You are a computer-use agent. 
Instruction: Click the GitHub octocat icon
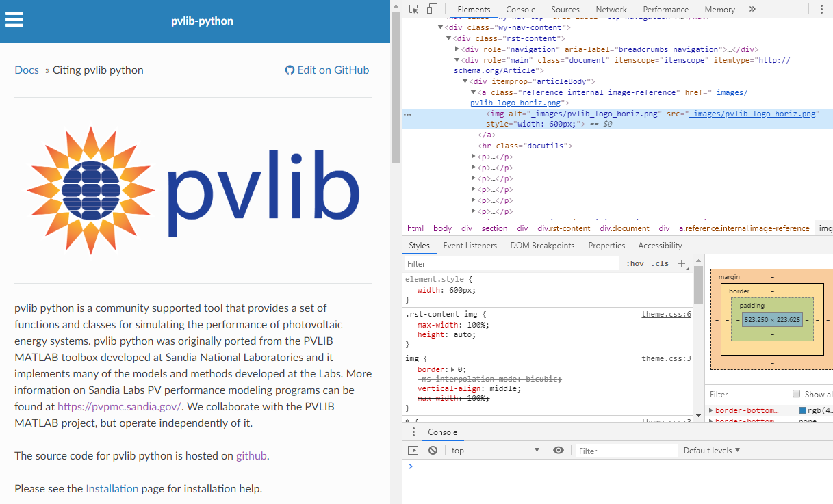[x=290, y=70]
